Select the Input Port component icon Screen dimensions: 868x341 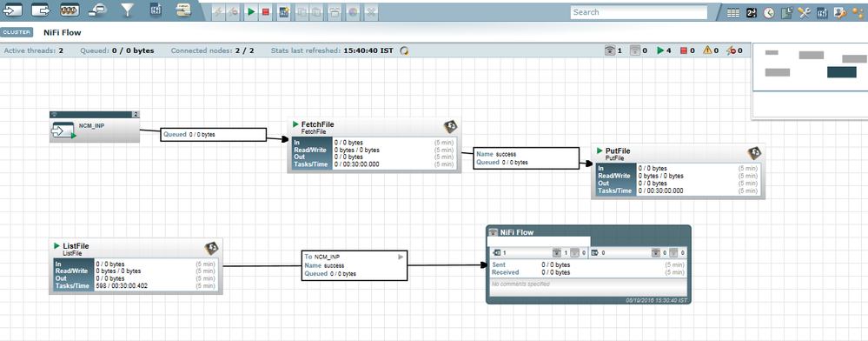coord(12,10)
